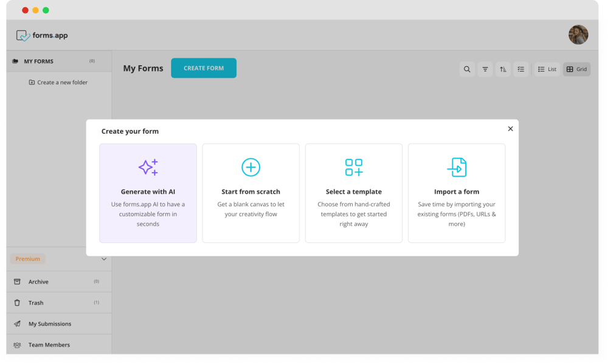This screenshot has width=608, height=364.
Task: Open Archive in the sidebar
Action: pyautogui.click(x=38, y=282)
